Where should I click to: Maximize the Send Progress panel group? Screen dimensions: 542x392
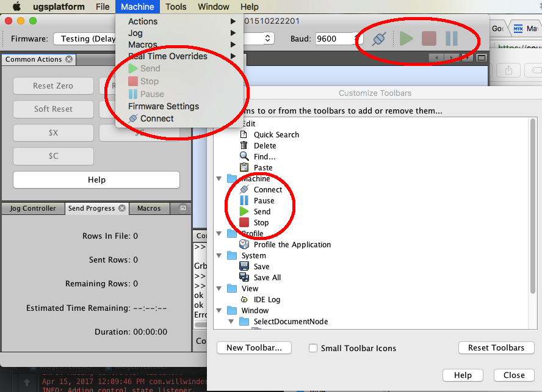tap(183, 208)
